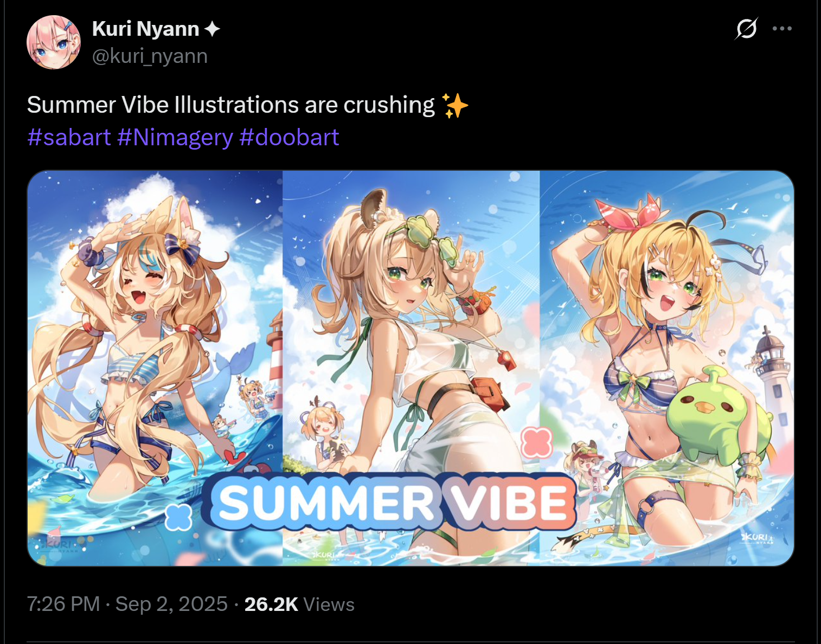
Task: Click the sparkle badge beside Kuri Nyann
Action: pos(212,29)
